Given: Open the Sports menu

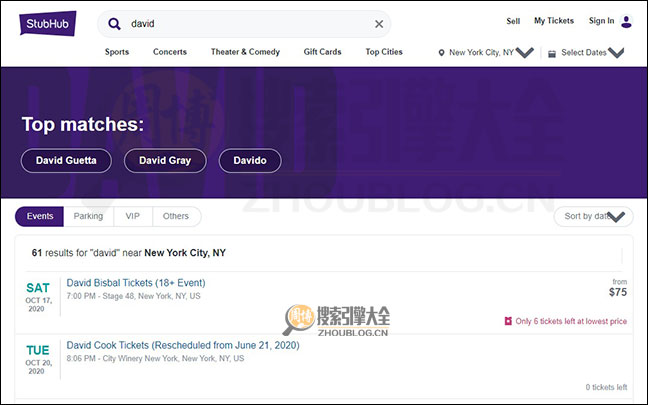Looking at the screenshot, I should click(117, 52).
